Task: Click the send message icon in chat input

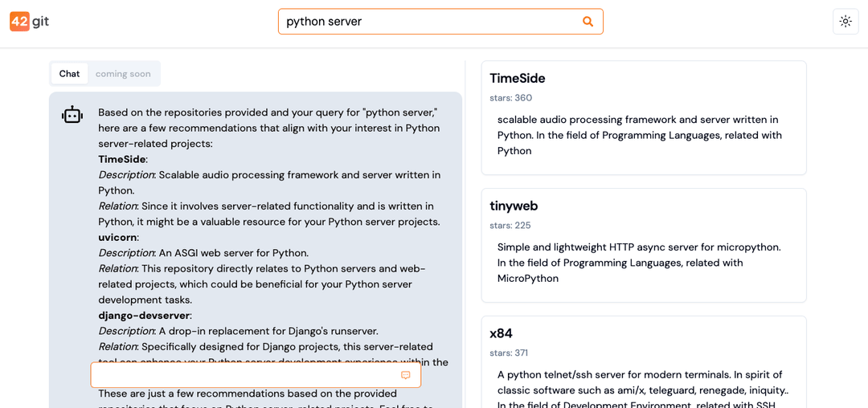Action: [406, 375]
